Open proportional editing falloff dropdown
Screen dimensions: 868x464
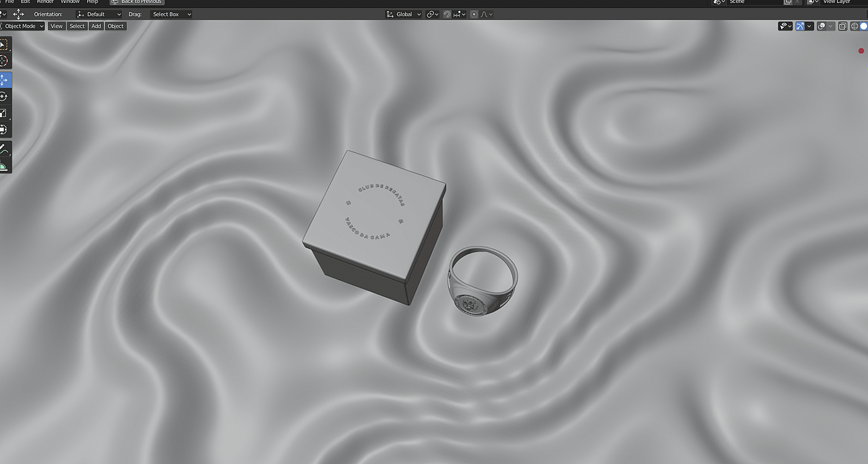point(487,14)
